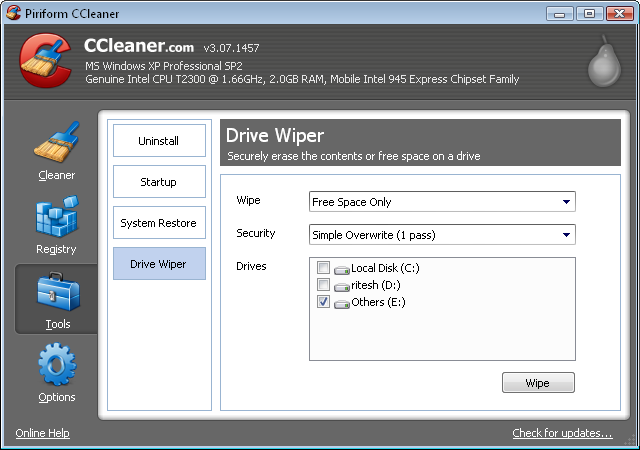Screen dimensions: 640x450
Task: Open the Cleaner section broom icon
Action: point(56,142)
